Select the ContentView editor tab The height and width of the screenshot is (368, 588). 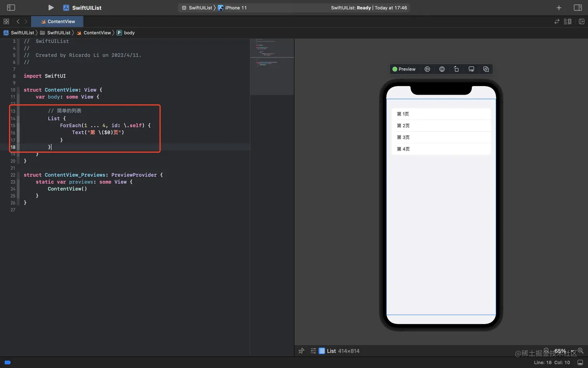58,21
